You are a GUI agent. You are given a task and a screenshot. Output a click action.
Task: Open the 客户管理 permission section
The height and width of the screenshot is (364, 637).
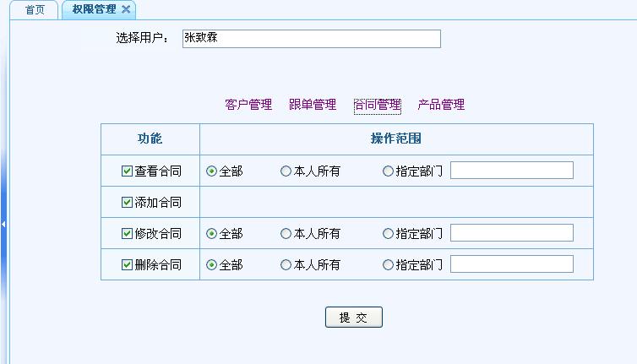248,105
